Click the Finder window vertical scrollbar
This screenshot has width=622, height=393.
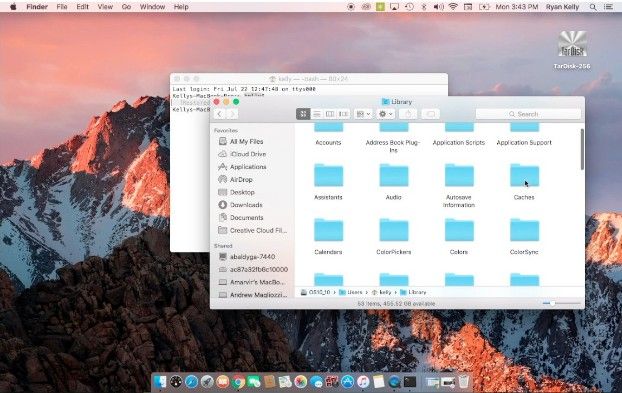pos(582,149)
